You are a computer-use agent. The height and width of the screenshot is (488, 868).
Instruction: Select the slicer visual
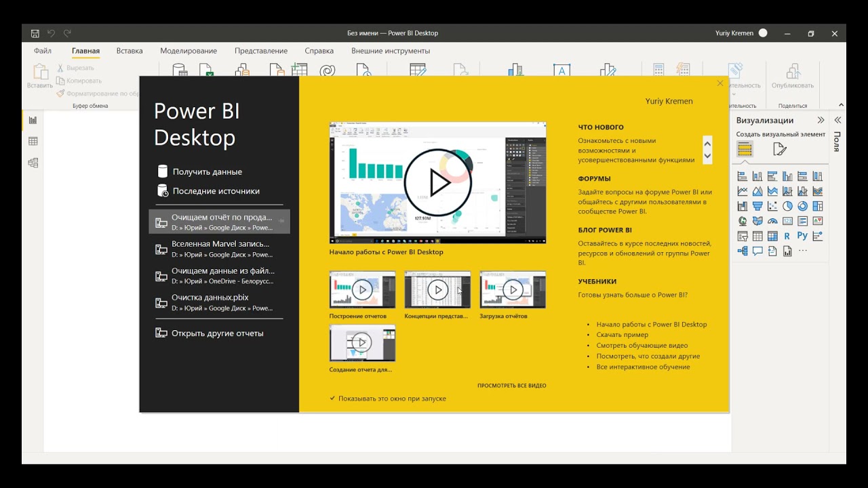point(743,236)
